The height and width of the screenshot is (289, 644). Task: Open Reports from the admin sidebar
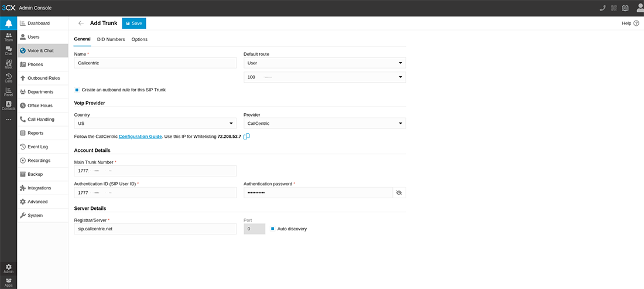[x=43, y=133]
